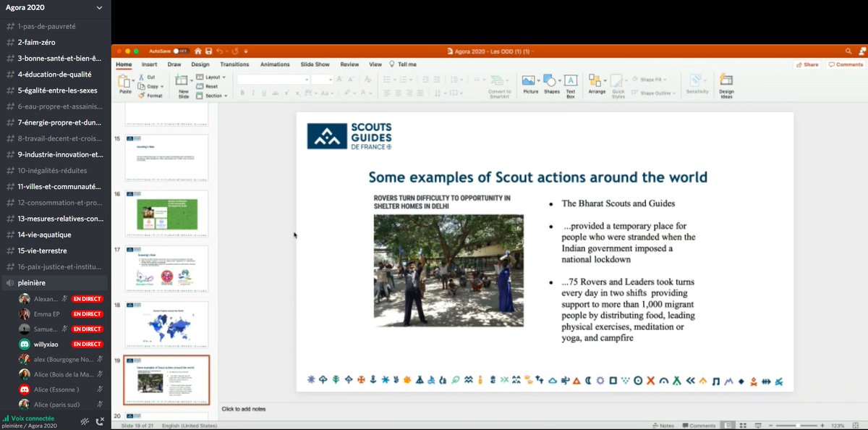This screenshot has width=868, height=430.
Task: Toggle the AutoSave switch
Action: pos(180,51)
